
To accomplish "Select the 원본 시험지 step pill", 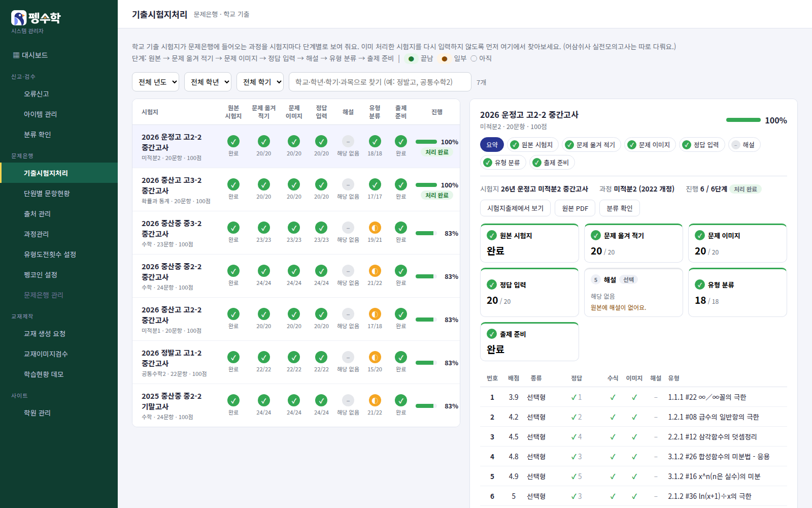I will point(533,145).
